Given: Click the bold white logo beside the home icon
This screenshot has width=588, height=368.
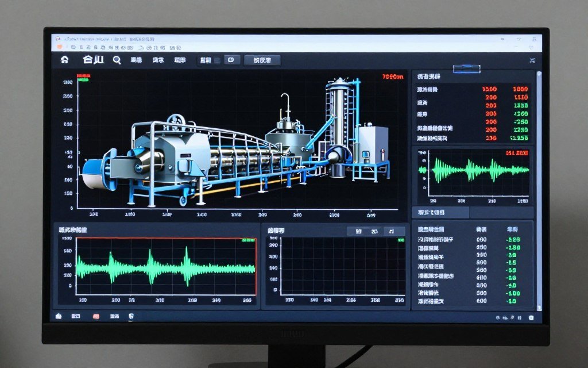Looking at the screenshot, I should click(93, 59).
